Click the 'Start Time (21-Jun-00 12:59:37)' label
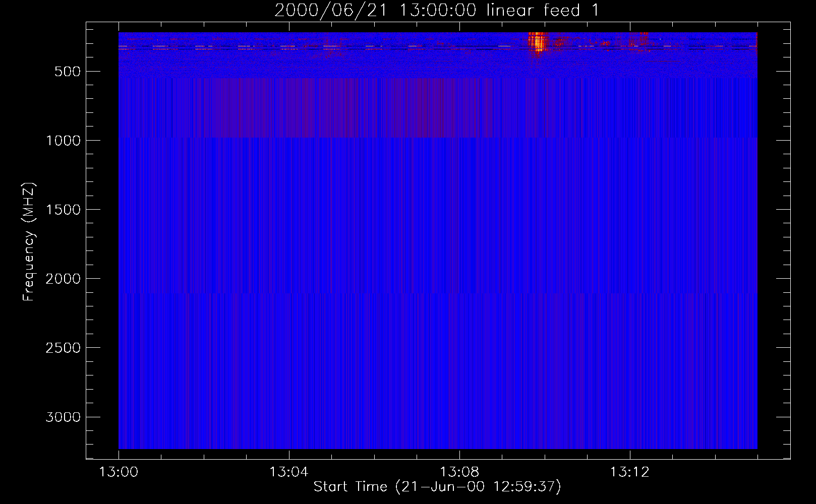 pyautogui.click(x=437, y=487)
